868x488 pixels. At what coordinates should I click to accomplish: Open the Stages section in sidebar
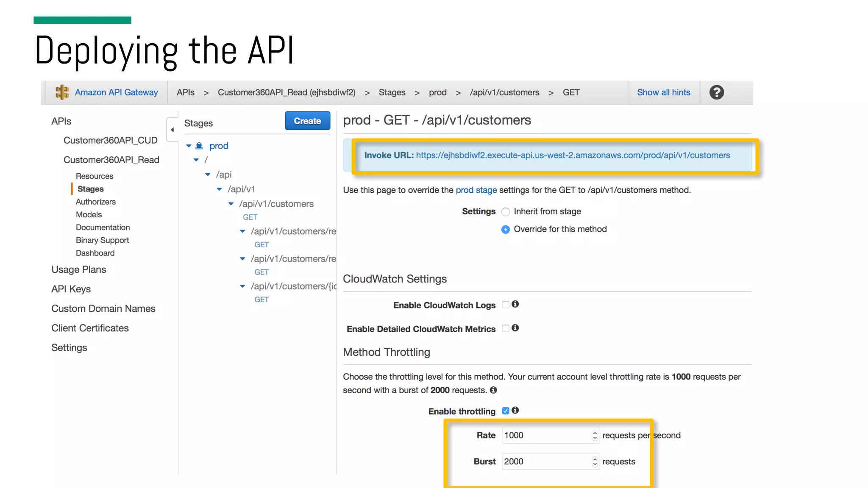[x=90, y=189]
